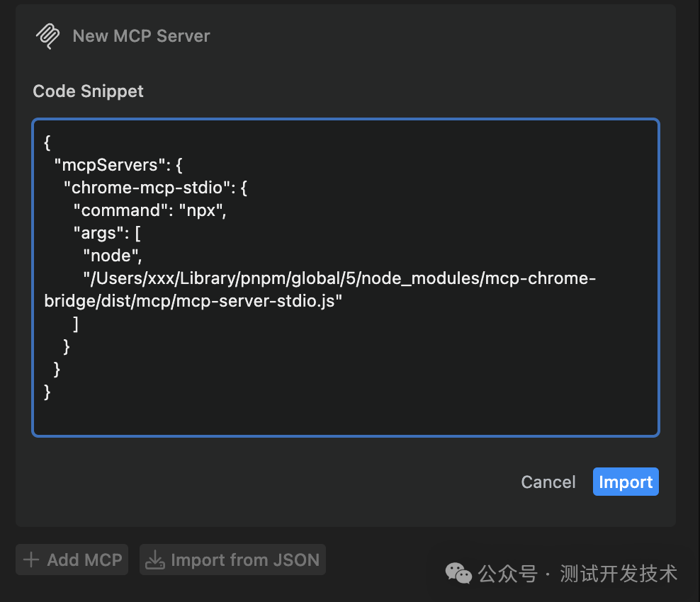
Task: Open Import from JSON
Action: [x=232, y=560]
